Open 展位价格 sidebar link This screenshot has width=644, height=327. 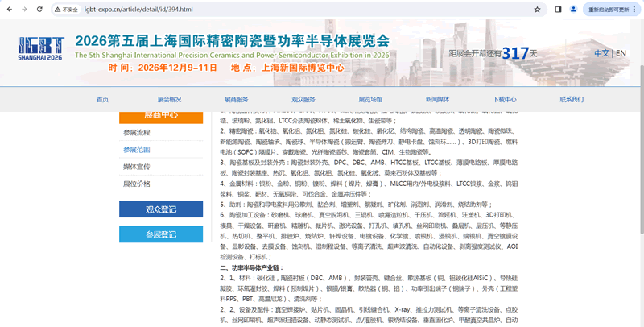[x=137, y=184]
